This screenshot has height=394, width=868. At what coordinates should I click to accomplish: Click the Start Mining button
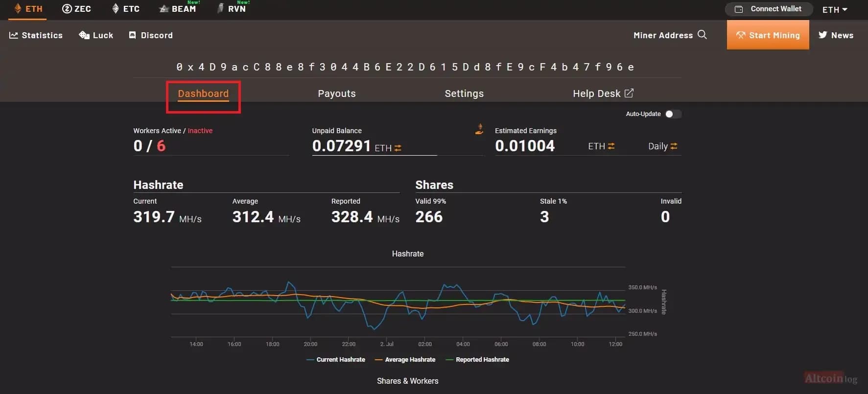(768, 35)
